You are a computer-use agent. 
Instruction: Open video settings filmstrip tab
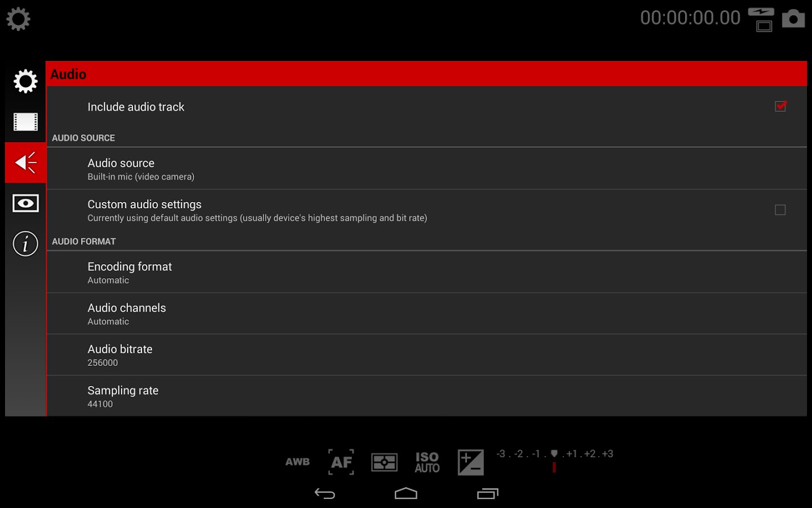point(25,122)
